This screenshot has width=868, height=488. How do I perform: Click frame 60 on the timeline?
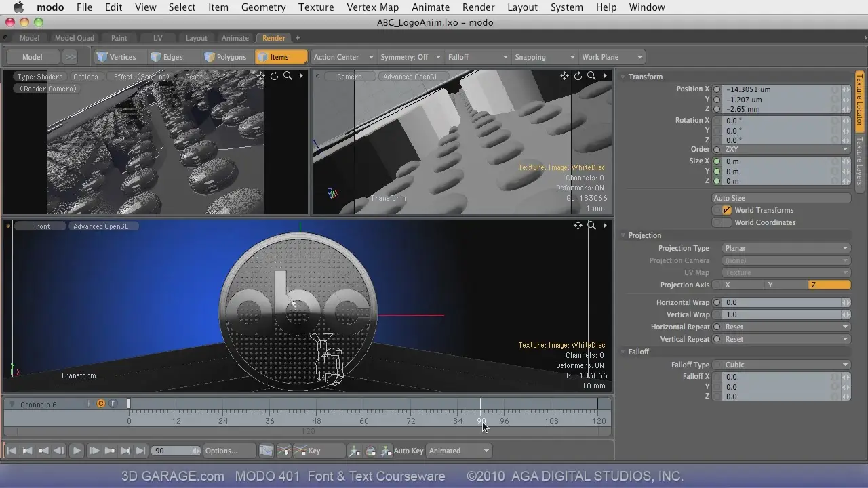[x=363, y=420]
